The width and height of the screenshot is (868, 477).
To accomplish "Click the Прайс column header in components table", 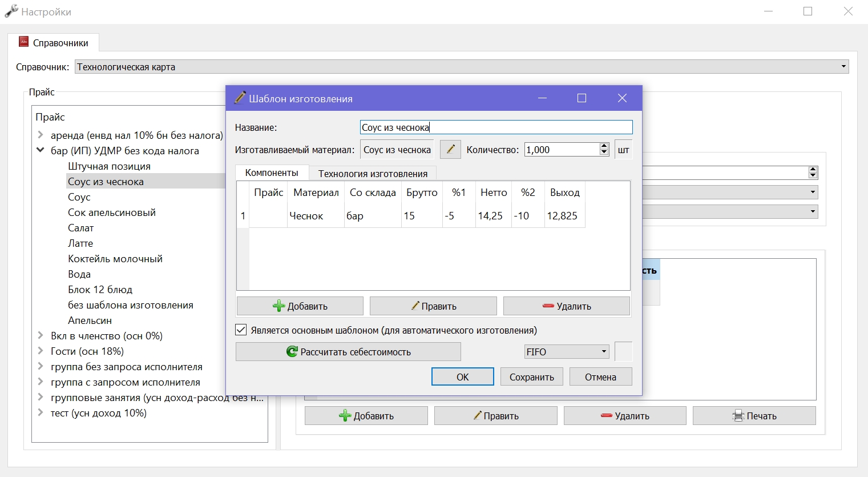I will click(x=269, y=193).
